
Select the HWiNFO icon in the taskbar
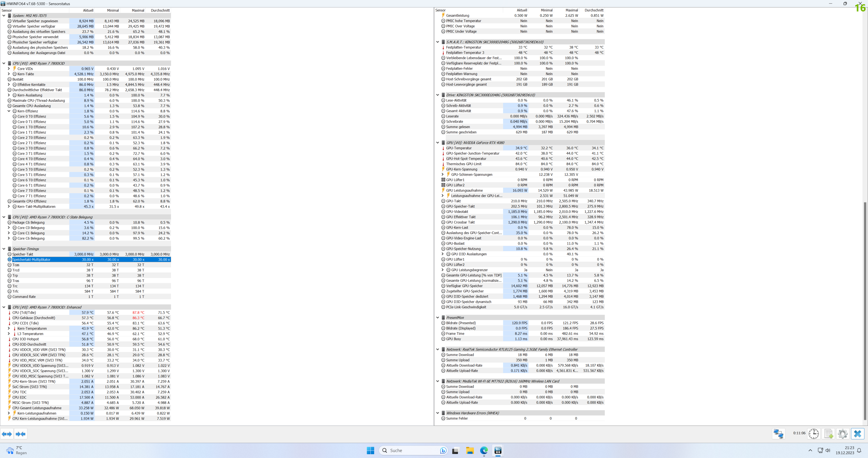click(498, 450)
